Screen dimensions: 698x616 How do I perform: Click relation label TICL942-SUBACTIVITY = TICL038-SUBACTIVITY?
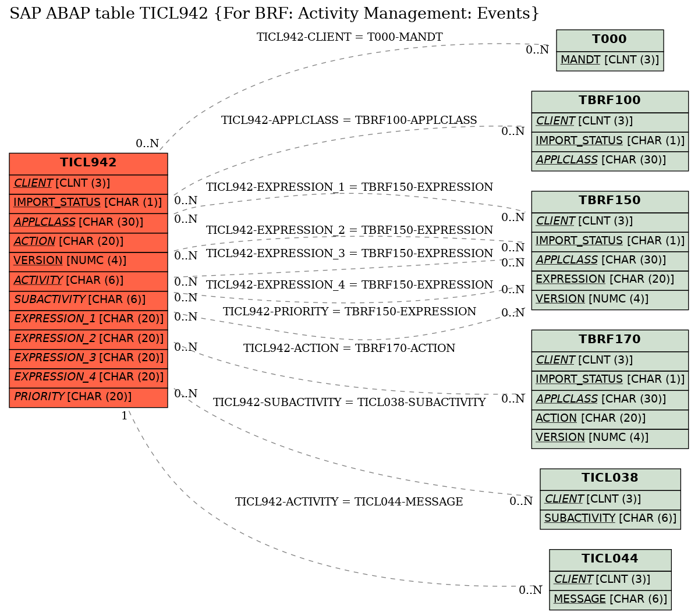(349, 403)
